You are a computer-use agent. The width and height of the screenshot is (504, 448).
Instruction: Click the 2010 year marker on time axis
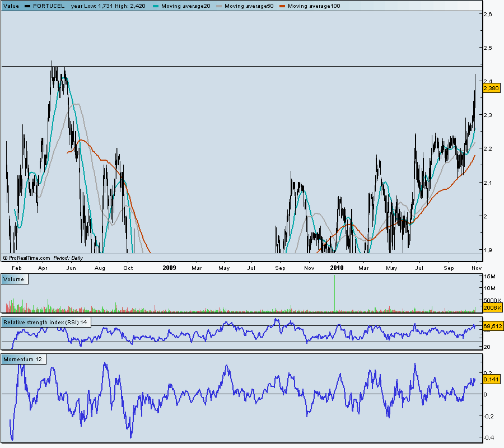point(336,268)
